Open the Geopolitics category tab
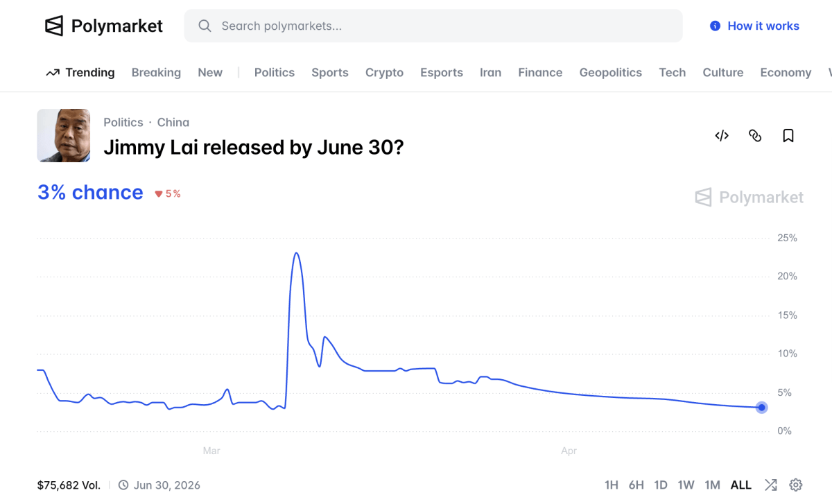Screen dimensions: 832x504 610,72
